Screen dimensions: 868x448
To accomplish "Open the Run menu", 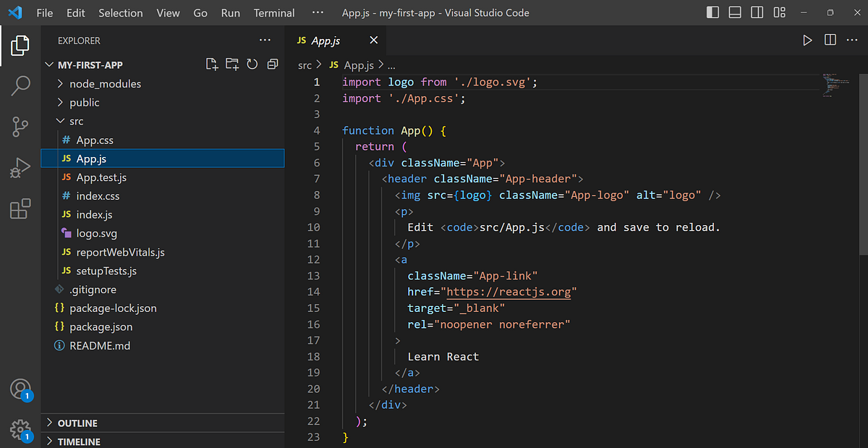I will 231,12.
